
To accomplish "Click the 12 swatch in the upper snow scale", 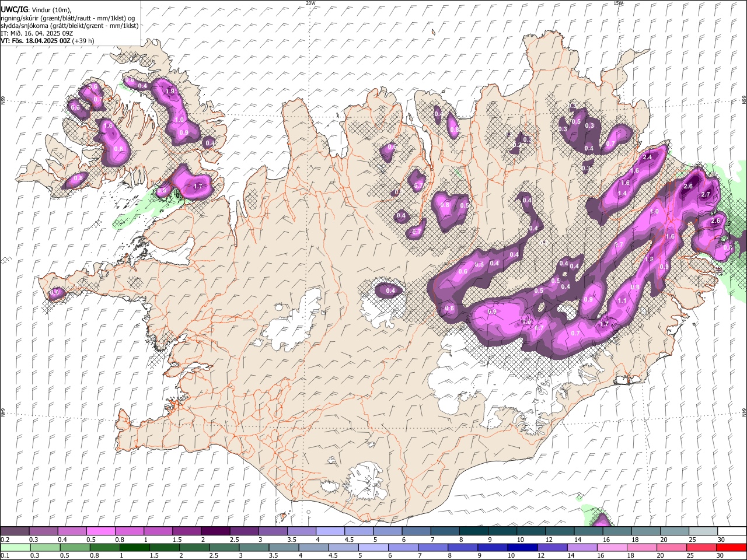I will 559,531.
